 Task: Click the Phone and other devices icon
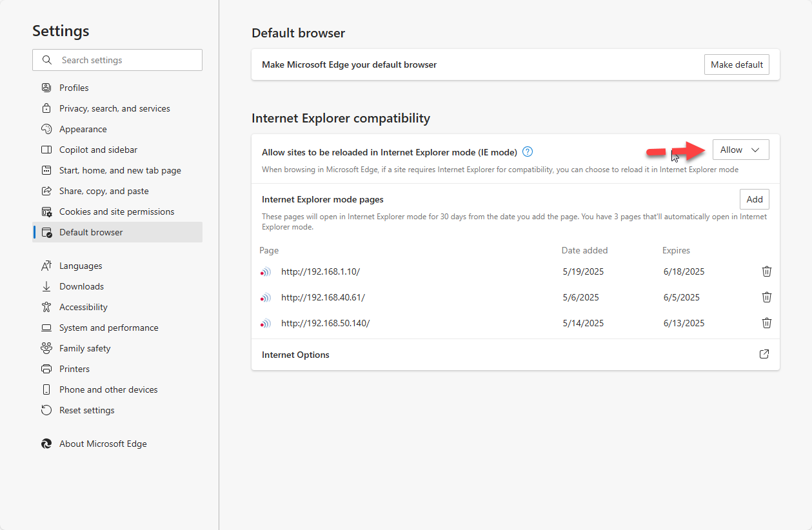tap(46, 389)
